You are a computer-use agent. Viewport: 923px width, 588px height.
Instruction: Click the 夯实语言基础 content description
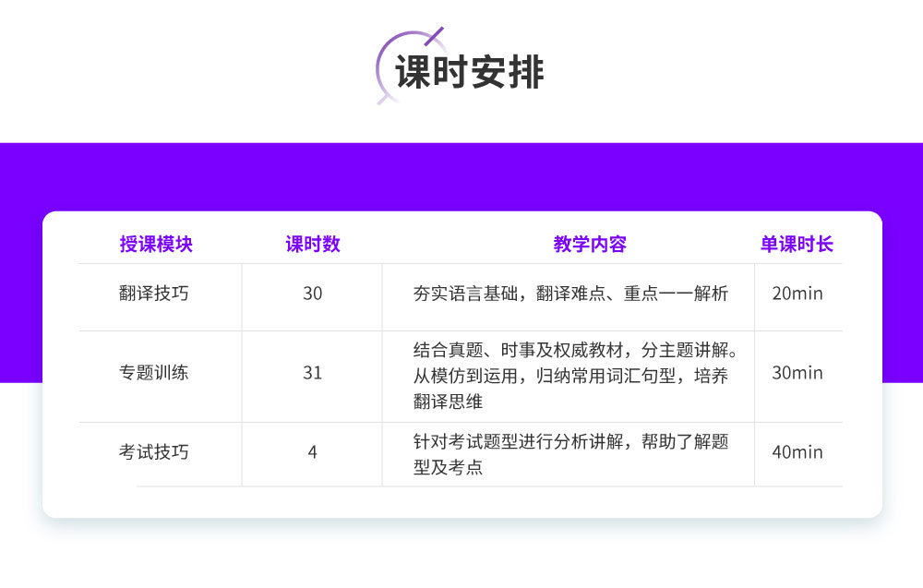pos(570,294)
